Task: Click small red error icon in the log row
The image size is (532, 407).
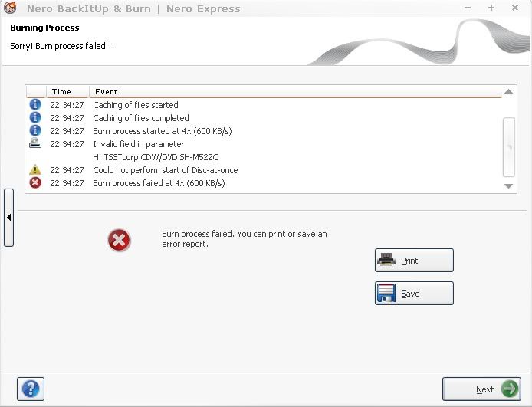Action: (35, 183)
